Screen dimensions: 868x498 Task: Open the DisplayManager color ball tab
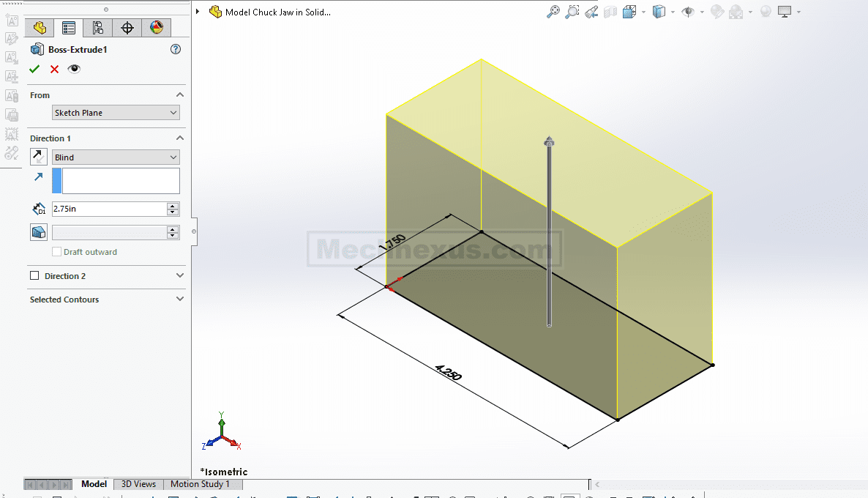(x=157, y=28)
